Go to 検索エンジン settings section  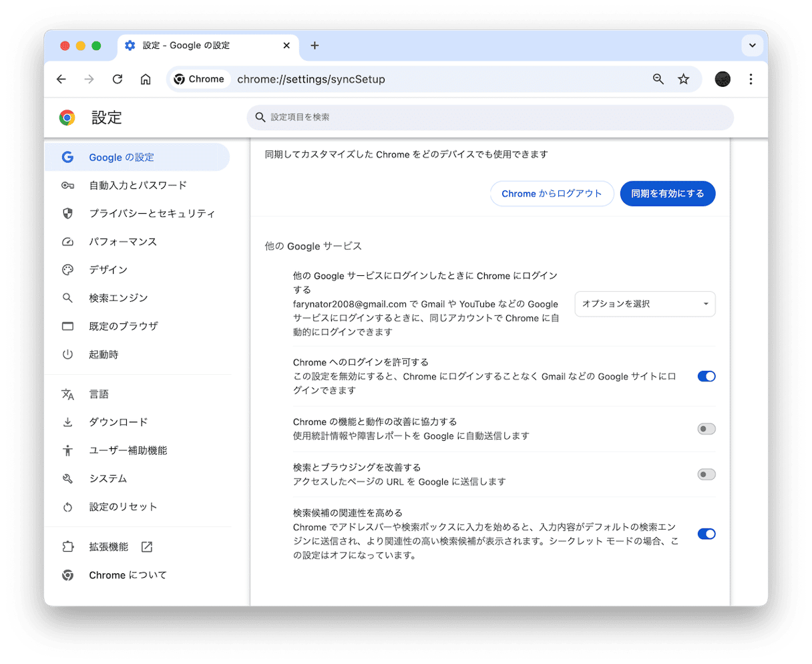(118, 298)
